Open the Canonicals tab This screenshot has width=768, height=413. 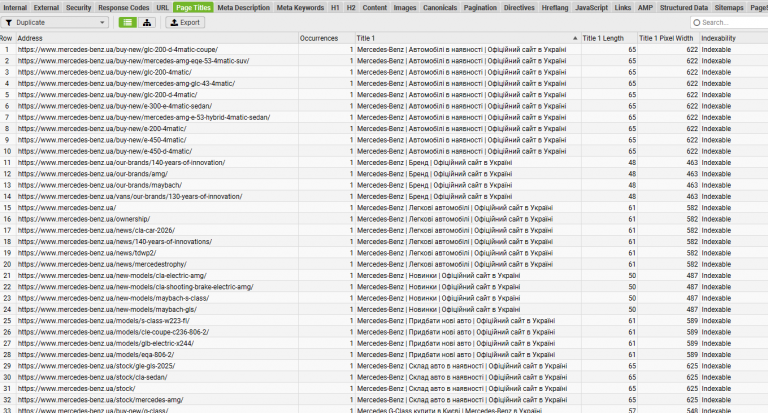440,8
